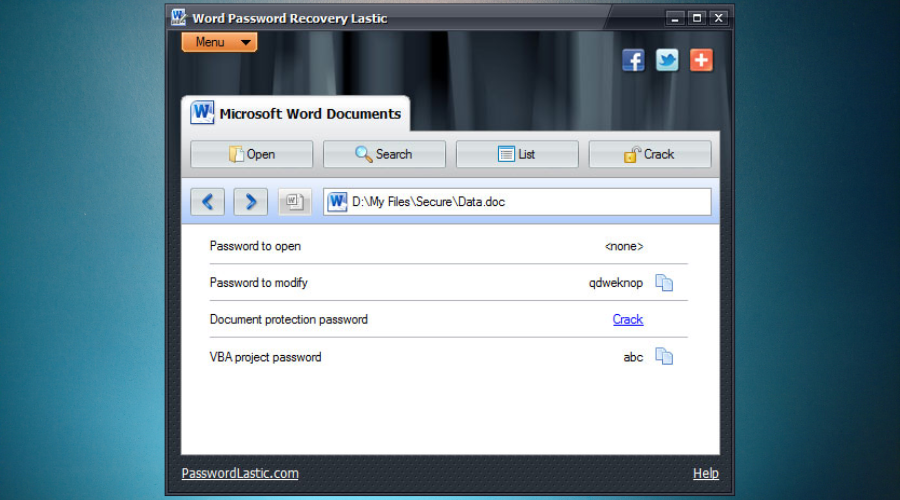Image resolution: width=900 pixels, height=500 pixels.
Task: Select the qdweknop password text
Action: point(616,282)
